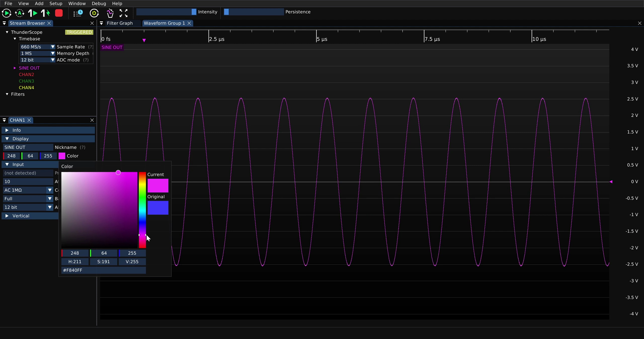
Task: Click the blue Original color swatch
Action: [x=158, y=208]
